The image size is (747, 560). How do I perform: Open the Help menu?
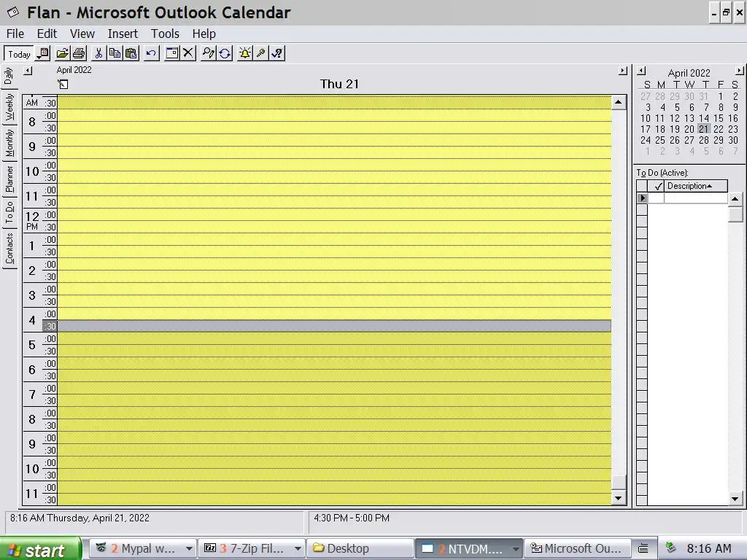click(x=204, y=34)
